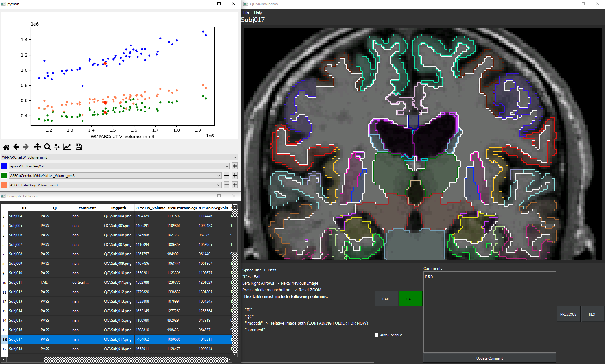Enable the Auto-Continue checkbox
This screenshot has width=605, height=364.
376,335
